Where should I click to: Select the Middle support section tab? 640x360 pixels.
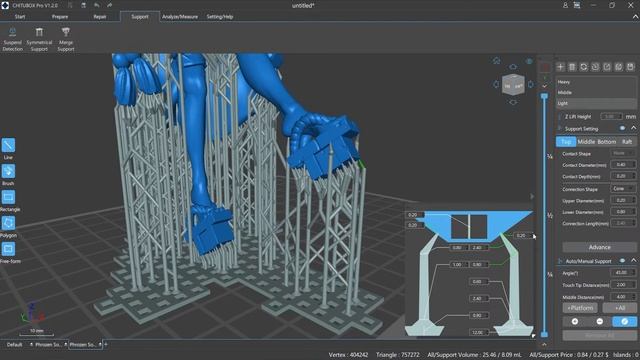coord(586,142)
